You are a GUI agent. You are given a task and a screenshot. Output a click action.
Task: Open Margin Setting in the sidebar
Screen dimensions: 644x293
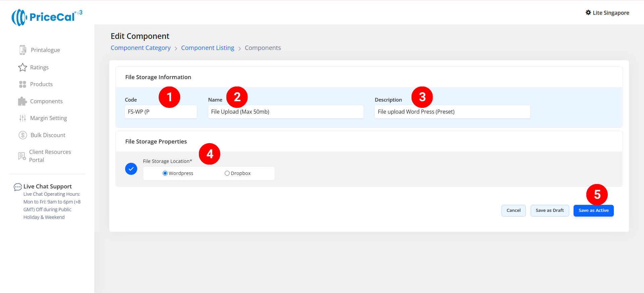point(48,118)
